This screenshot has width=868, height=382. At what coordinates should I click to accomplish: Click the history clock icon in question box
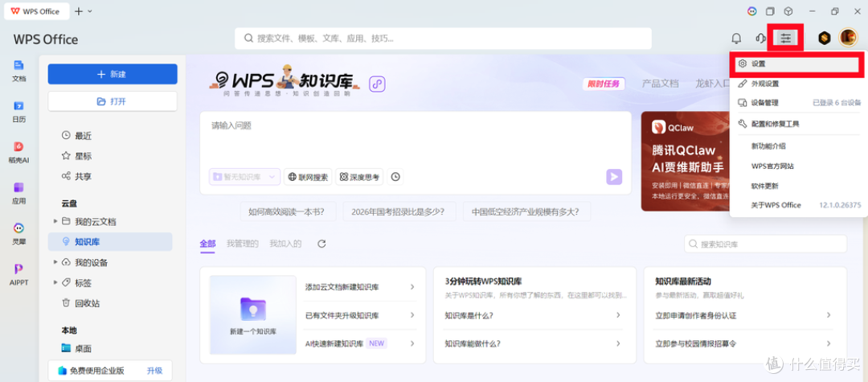395,177
